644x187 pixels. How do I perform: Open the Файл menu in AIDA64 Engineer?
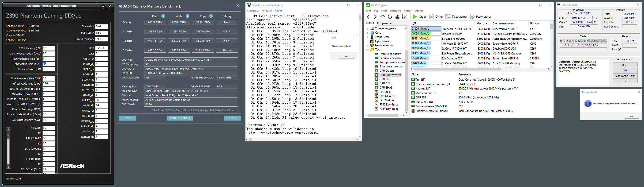pos(368,11)
